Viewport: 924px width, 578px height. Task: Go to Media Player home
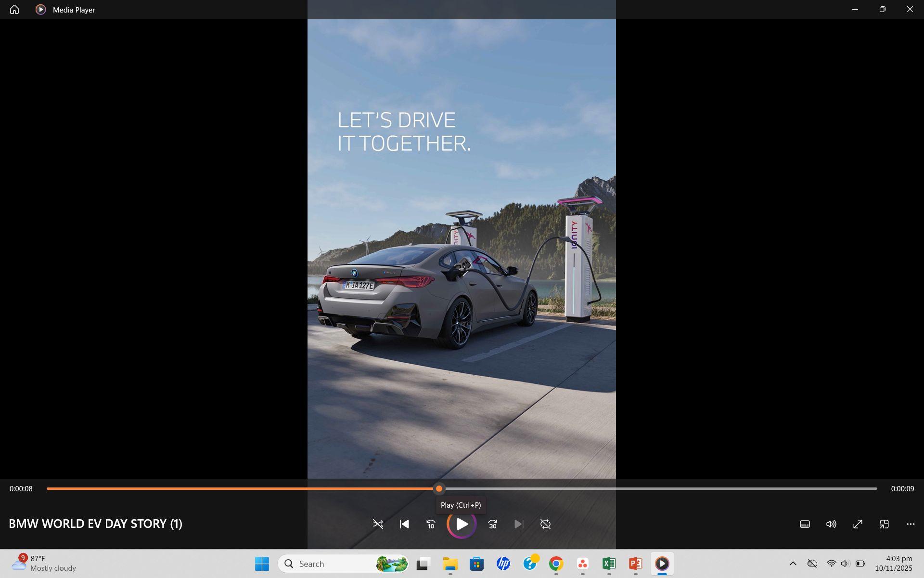tap(14, 10)
